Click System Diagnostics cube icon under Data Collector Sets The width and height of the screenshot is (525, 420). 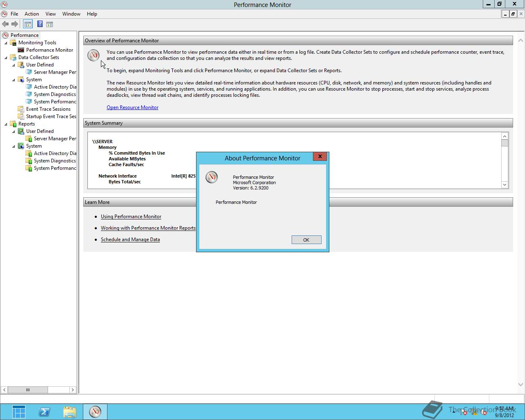[29, 94]
